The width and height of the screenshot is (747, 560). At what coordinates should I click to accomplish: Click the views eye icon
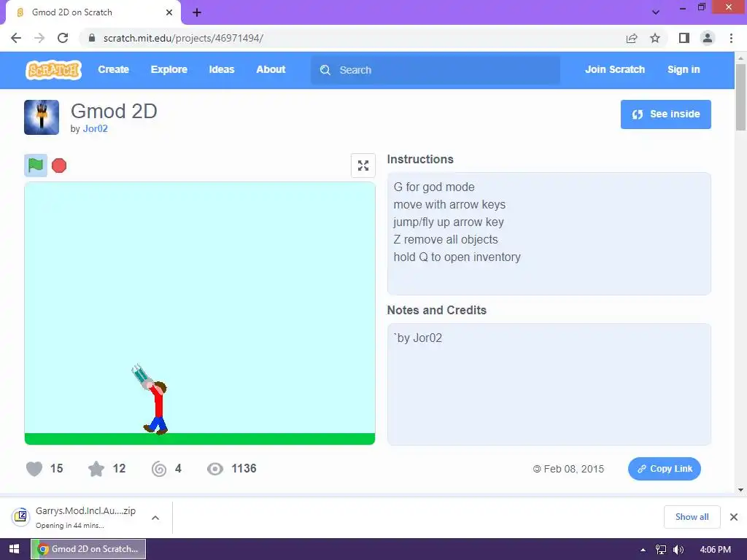click(215, 469)
